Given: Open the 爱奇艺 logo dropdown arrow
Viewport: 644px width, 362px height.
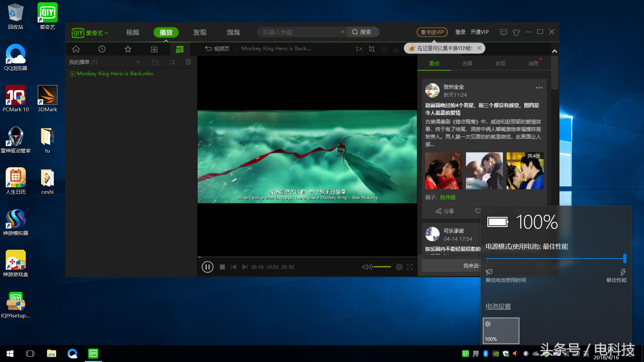Looking at the screenshot, I should (107, 33).
